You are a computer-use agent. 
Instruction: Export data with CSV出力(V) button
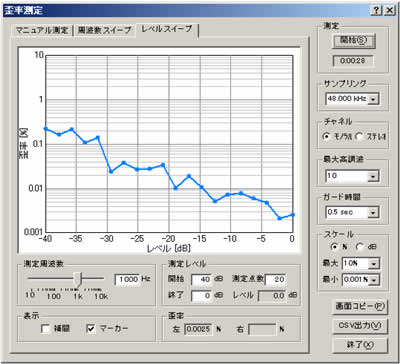[x=360, y=325]
